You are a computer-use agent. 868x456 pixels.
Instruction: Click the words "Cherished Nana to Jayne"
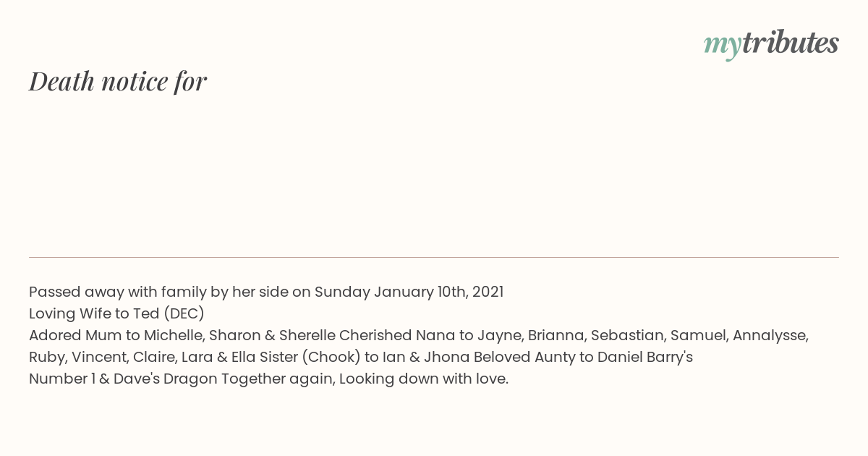[431, 335]
